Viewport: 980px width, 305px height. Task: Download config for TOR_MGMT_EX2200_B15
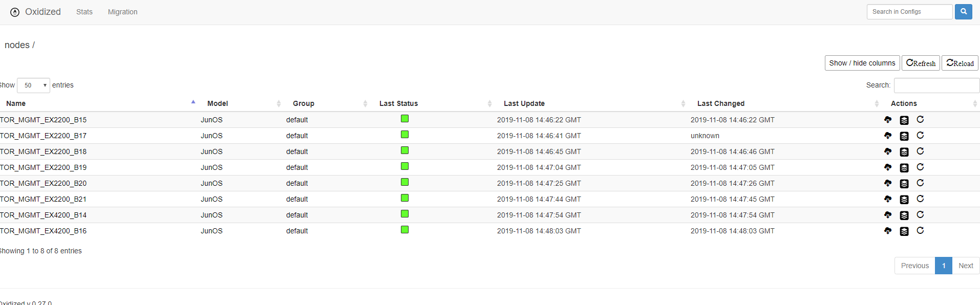[x=887, y=120]
